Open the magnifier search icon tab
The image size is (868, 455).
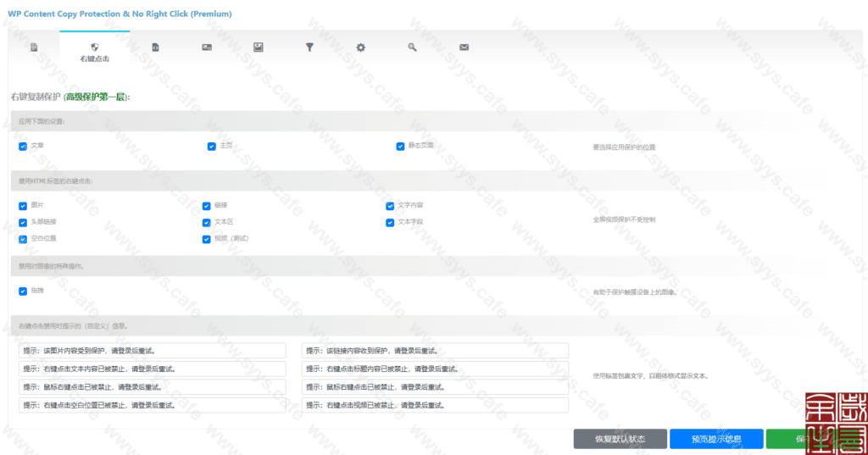click(x=412, y=48)
